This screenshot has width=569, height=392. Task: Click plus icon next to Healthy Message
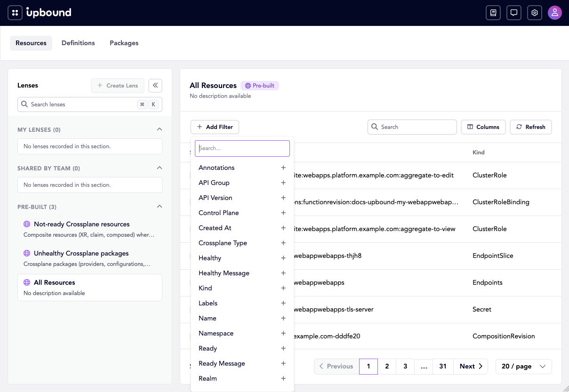pyautogui.click(x=283, y=273)
